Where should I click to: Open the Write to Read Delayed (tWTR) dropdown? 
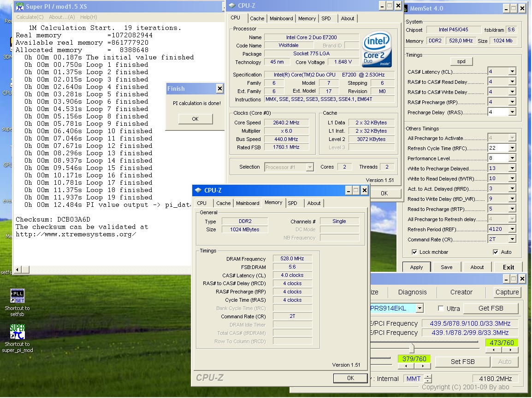[512, 178]
